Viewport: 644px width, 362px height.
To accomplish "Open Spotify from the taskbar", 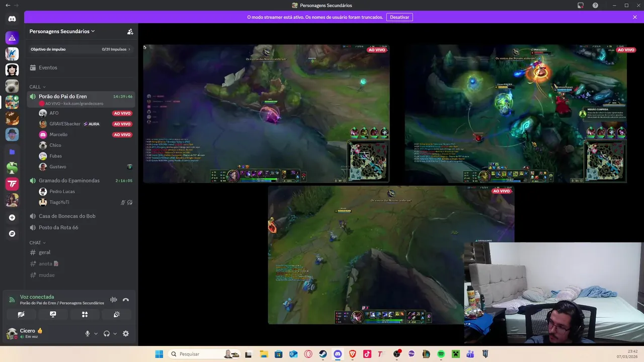I will tap(441, 354).
